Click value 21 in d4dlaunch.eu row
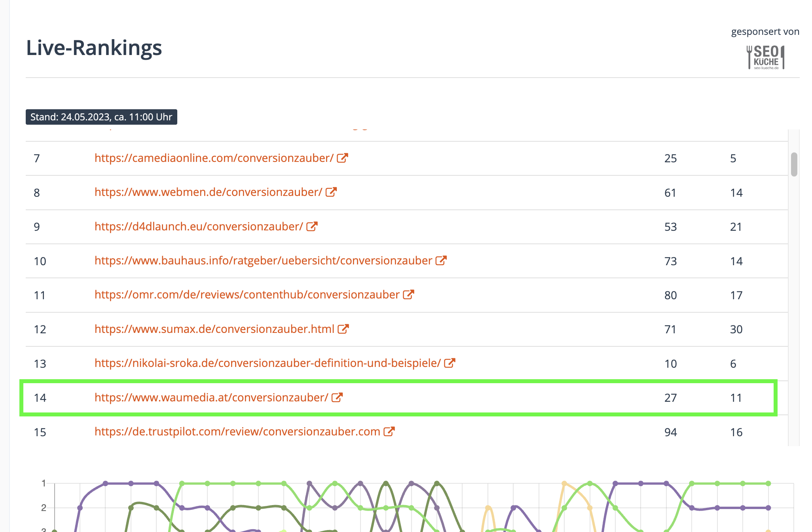This screenshot has height=532, width=812. 736,227
